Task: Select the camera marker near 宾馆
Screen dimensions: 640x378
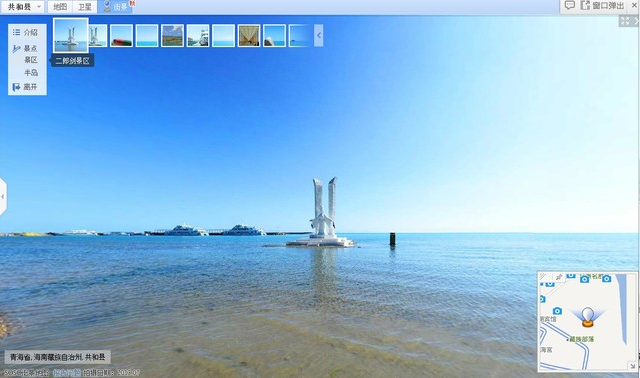Action: 557,311
